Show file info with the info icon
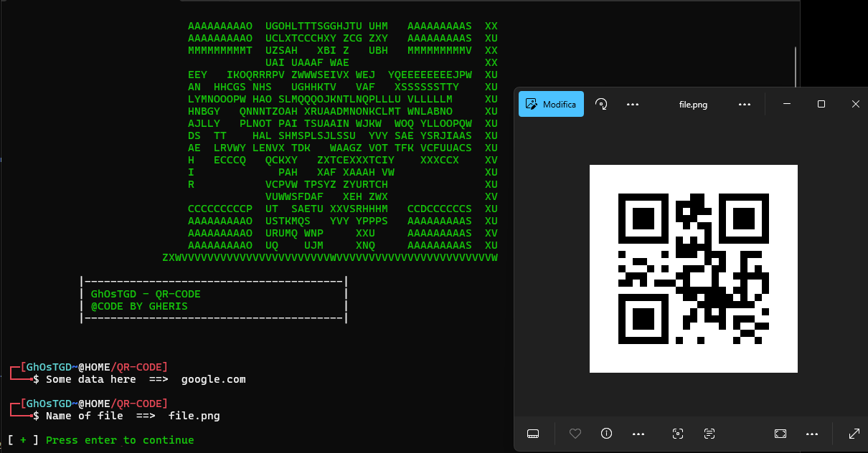 coord(606,434)
